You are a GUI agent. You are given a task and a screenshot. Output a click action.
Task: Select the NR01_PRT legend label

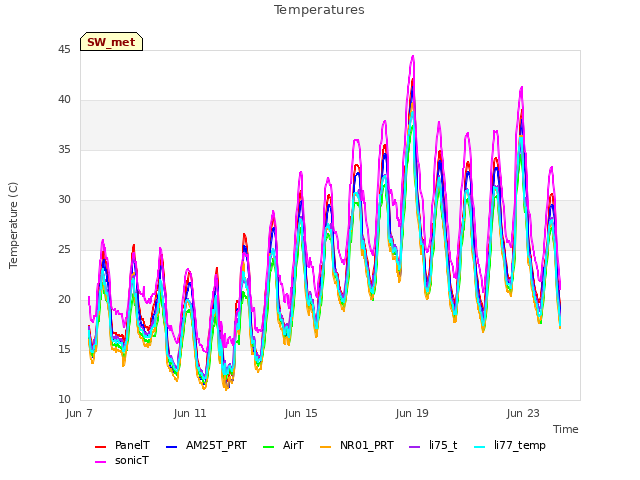367,445
